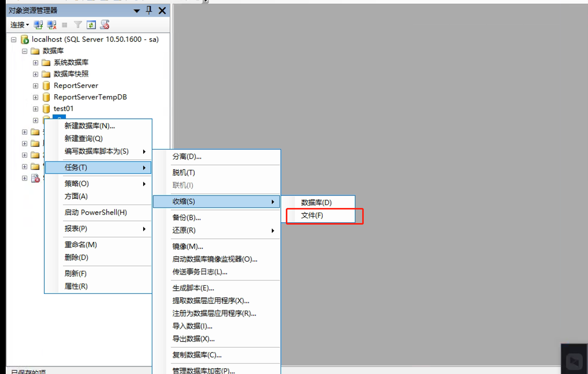
Task: Choose 导入数据(I)... menu item
Action: click(217, 326)
